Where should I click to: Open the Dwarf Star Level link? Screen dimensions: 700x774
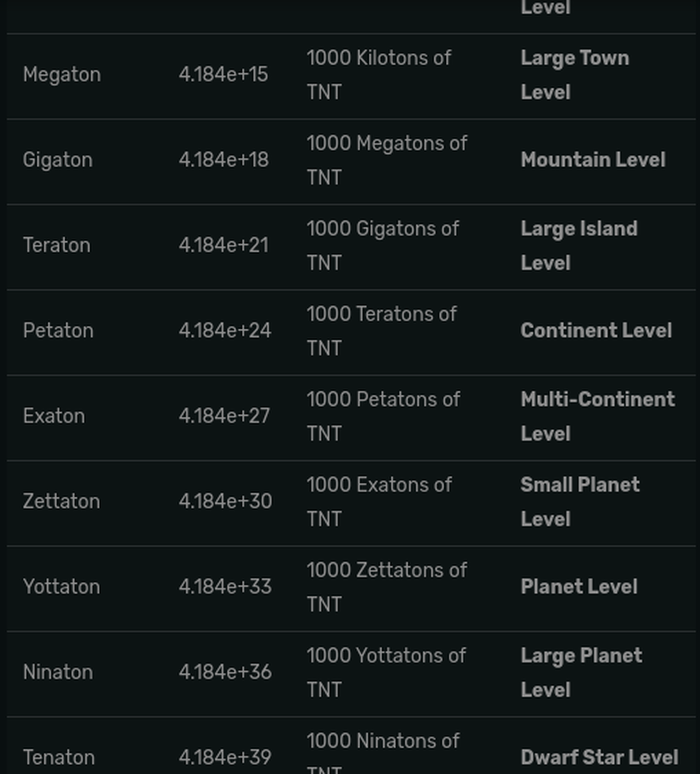(599, 757)
